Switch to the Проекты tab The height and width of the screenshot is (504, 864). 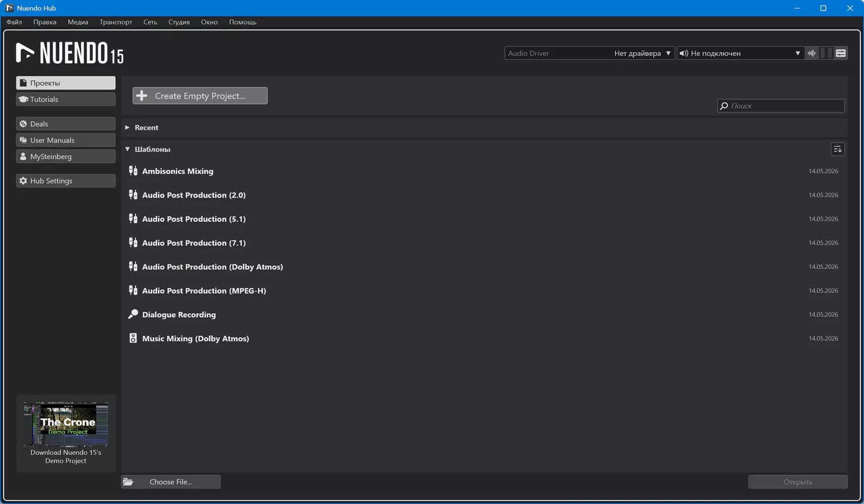(66, 83)
